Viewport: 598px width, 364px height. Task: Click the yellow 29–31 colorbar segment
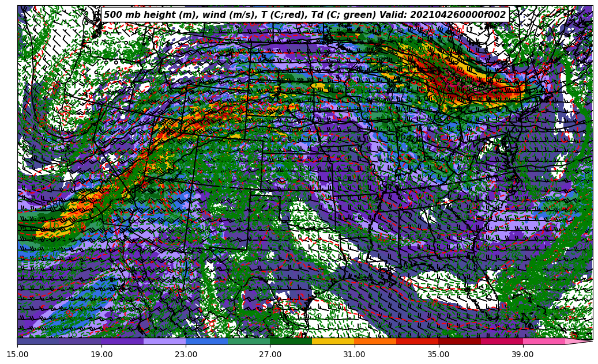(333, 341)
